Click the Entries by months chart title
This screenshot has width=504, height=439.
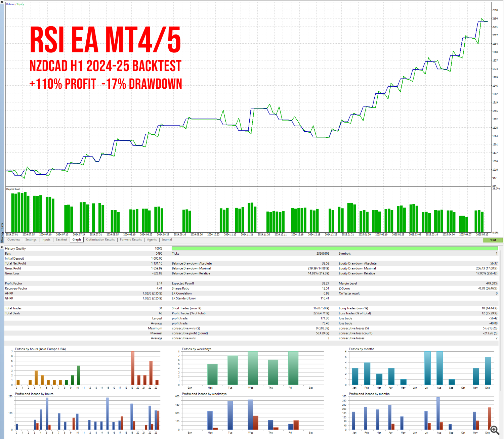click(x=362, y=349)
